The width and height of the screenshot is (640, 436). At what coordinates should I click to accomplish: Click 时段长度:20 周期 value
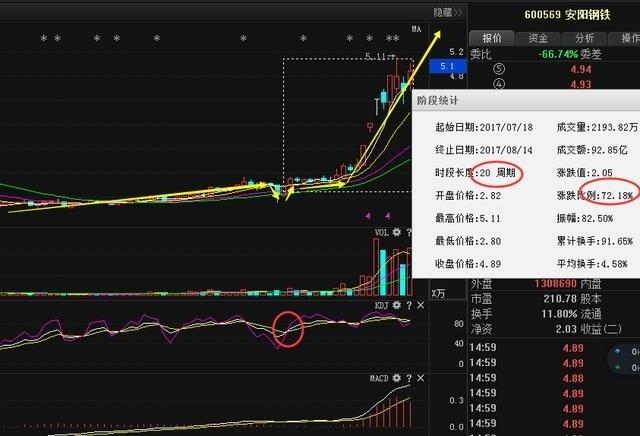(x=475, y=173)
